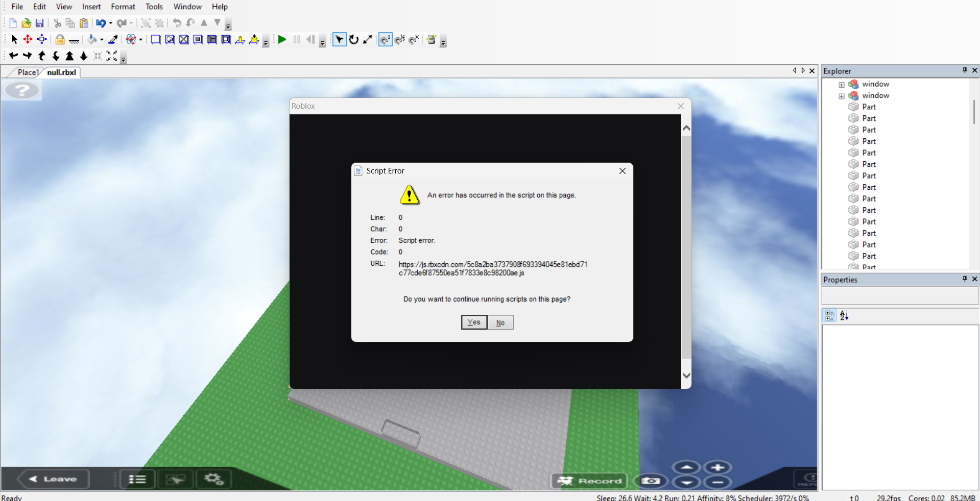Open the player list icon beside Leave
Image resolution: width=980 pixels, height=501 pixels.
[x=137, y=479]
